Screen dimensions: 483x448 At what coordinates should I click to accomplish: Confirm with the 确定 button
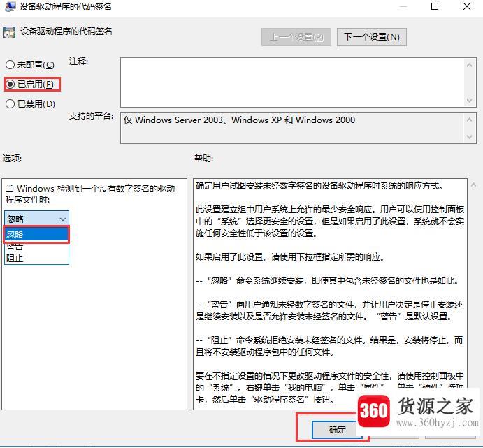(337, 429)
